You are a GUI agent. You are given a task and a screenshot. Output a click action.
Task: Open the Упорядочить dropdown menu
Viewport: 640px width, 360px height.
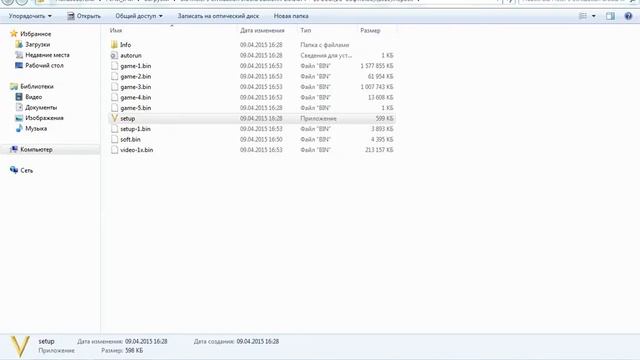[30, 16]
